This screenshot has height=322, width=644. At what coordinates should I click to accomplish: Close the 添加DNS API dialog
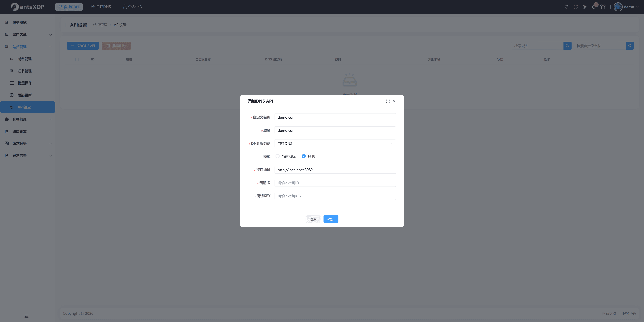[394, 101]
